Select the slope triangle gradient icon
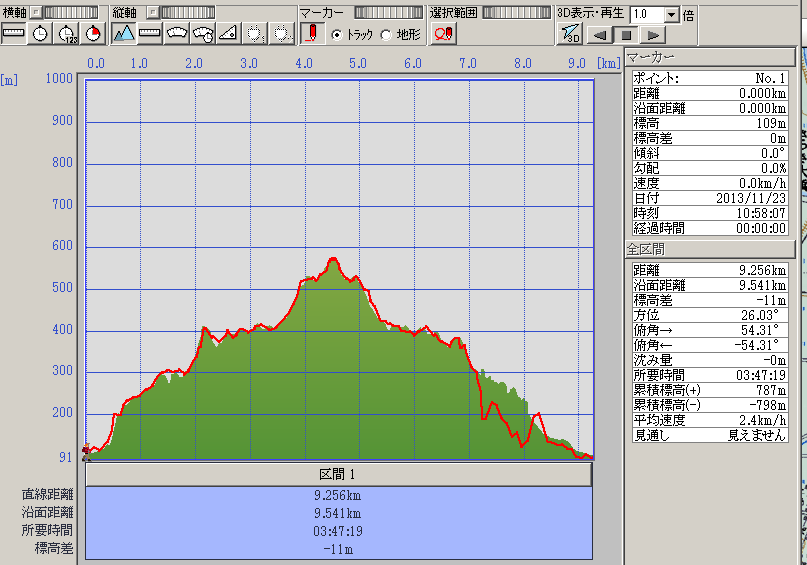 click(228, 33)
